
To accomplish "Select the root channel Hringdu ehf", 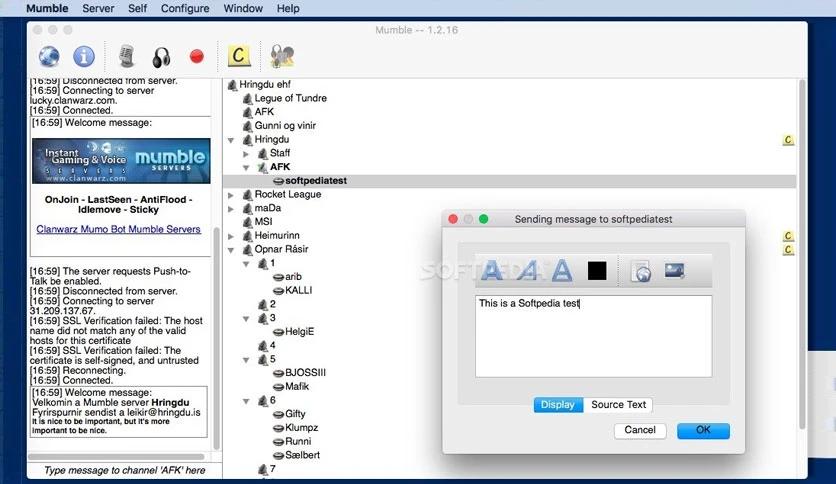I will tap(265, 84).
